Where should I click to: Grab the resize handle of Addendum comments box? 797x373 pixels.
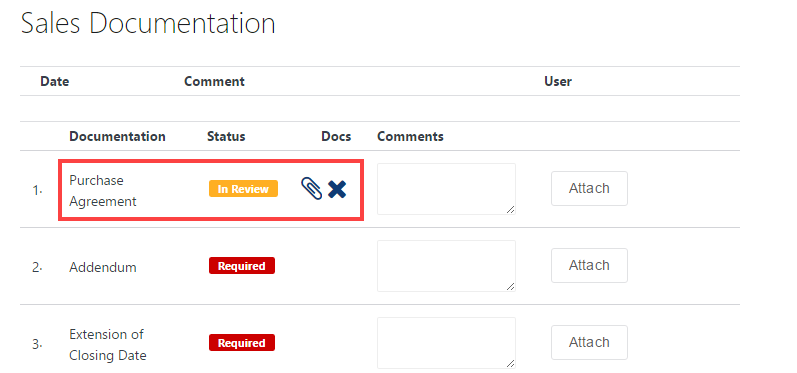(x=510, y=287)
